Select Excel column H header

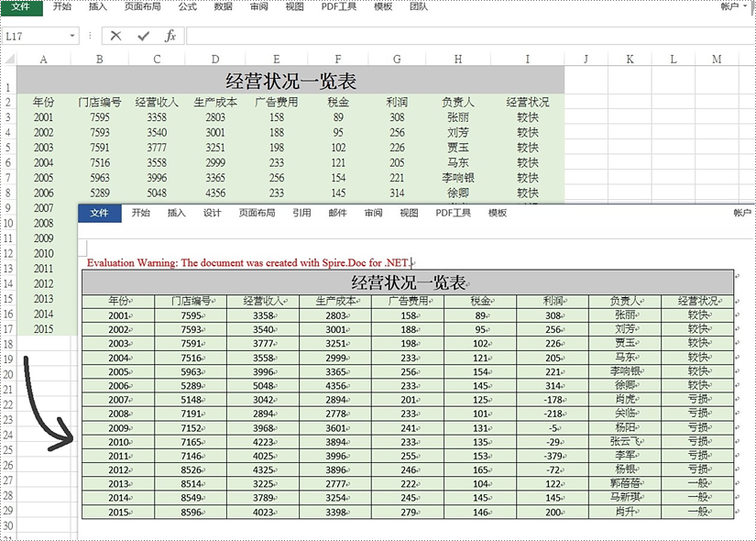458,60
